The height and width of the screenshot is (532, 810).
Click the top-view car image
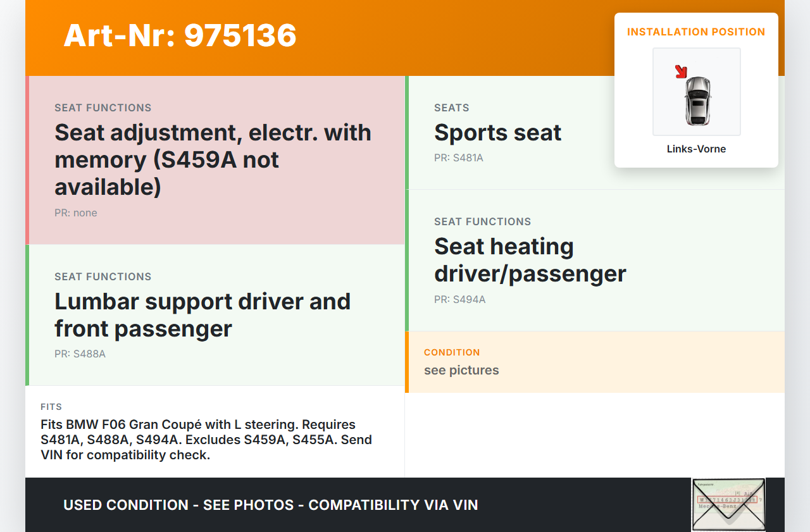[x=697, y=100]
